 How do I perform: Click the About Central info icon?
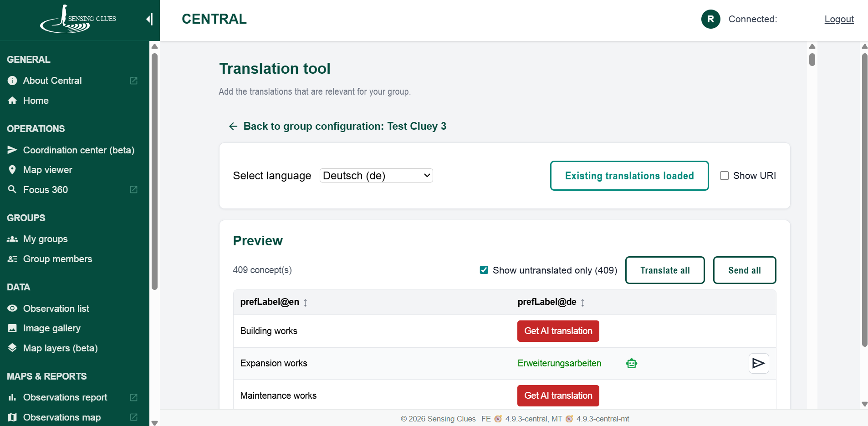click(x=12, y=81)
